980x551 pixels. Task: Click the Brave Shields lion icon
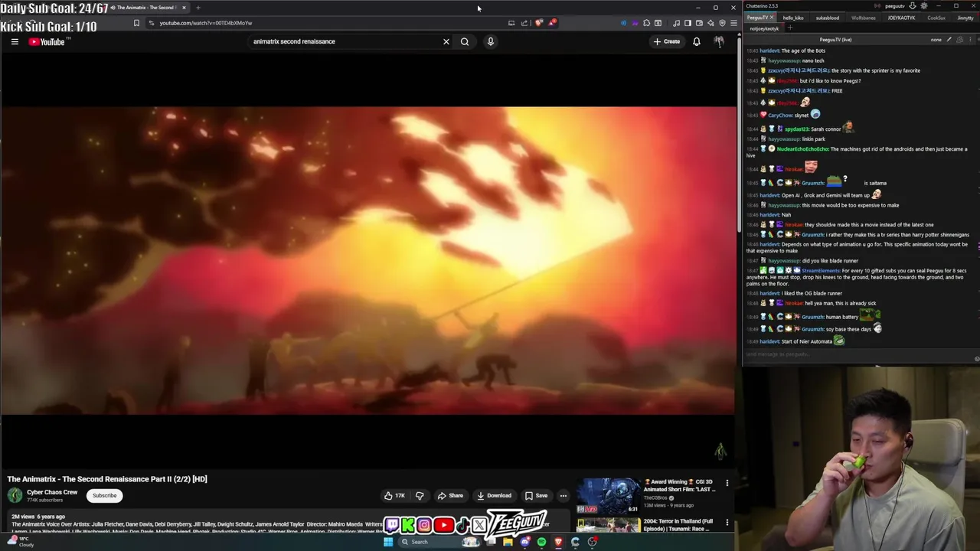click(539, 23)
